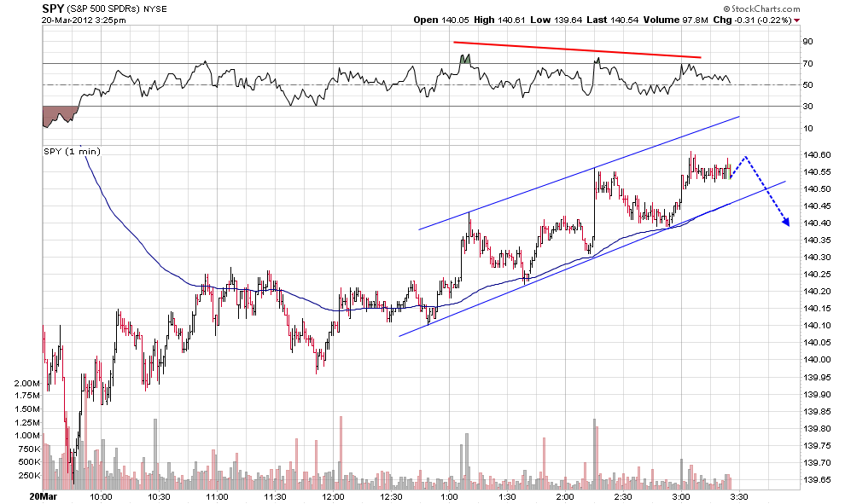Image resolution: width=845 pixels, height=504 pixels.
Task: Click the RSI axis label 50
Action: (x=807, y=85)
